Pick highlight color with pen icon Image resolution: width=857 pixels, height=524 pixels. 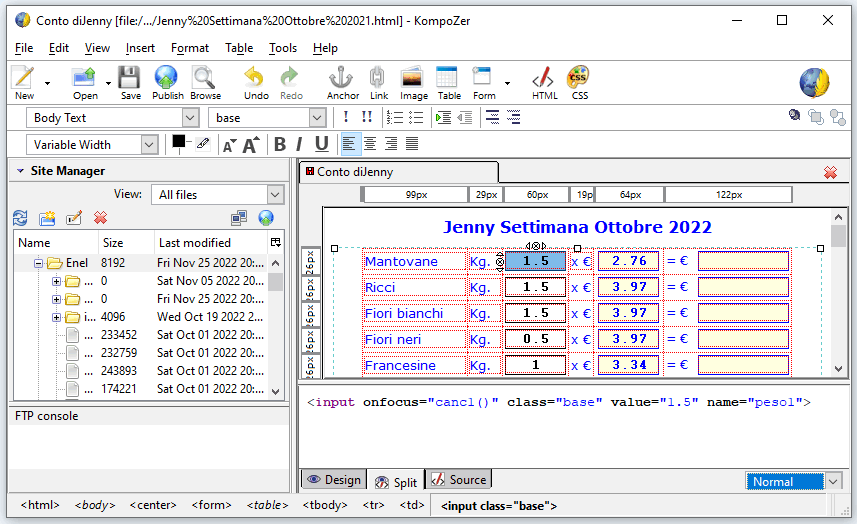click(x=203, y=143)
